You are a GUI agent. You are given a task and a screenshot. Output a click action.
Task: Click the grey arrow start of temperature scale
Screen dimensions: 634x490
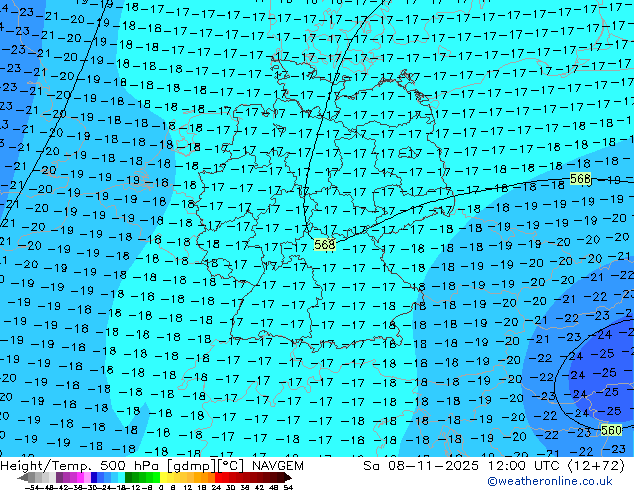[x=23, y=478]
